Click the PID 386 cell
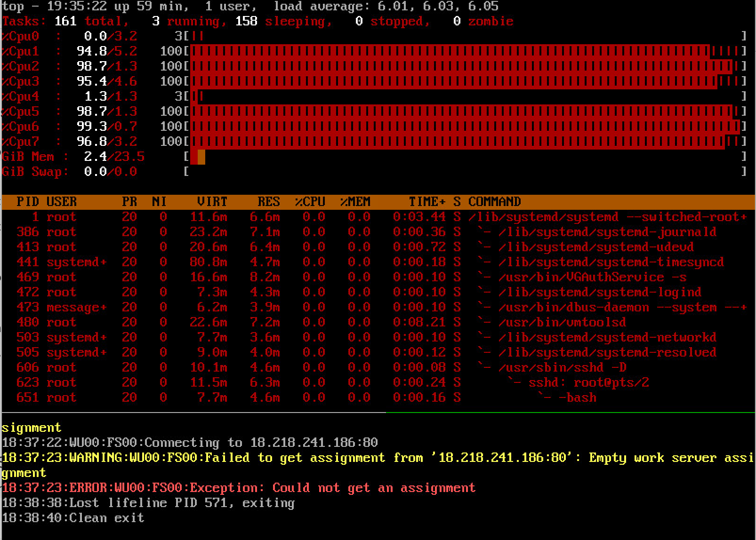 pos(28,232)
